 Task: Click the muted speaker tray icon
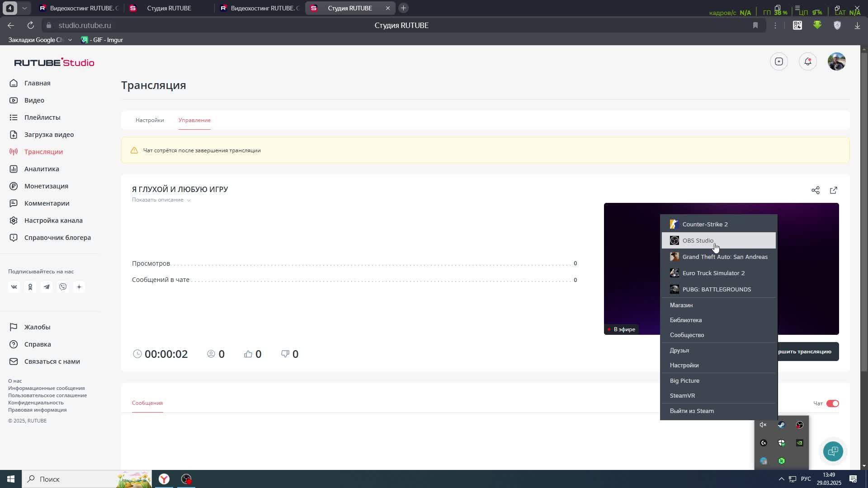pyautogui.click(x=763, y=425)
